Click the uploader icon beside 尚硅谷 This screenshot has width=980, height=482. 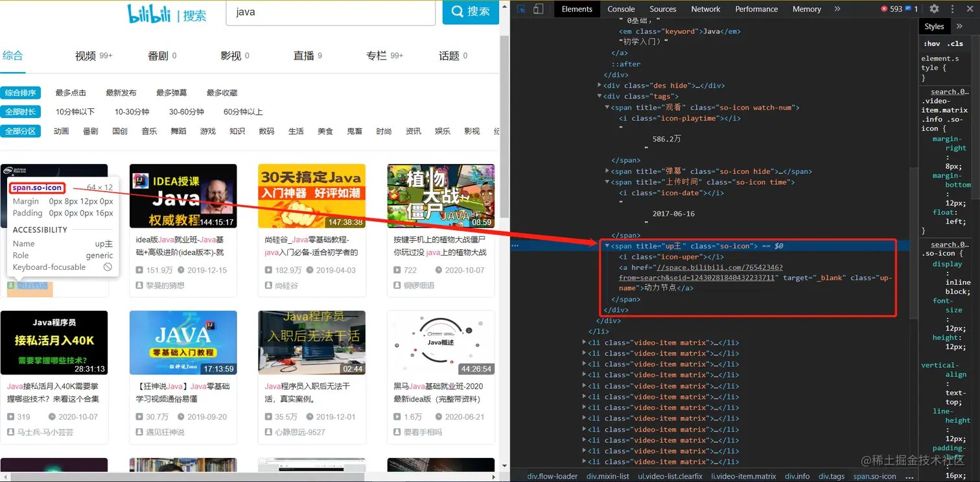tap(268, 285)
